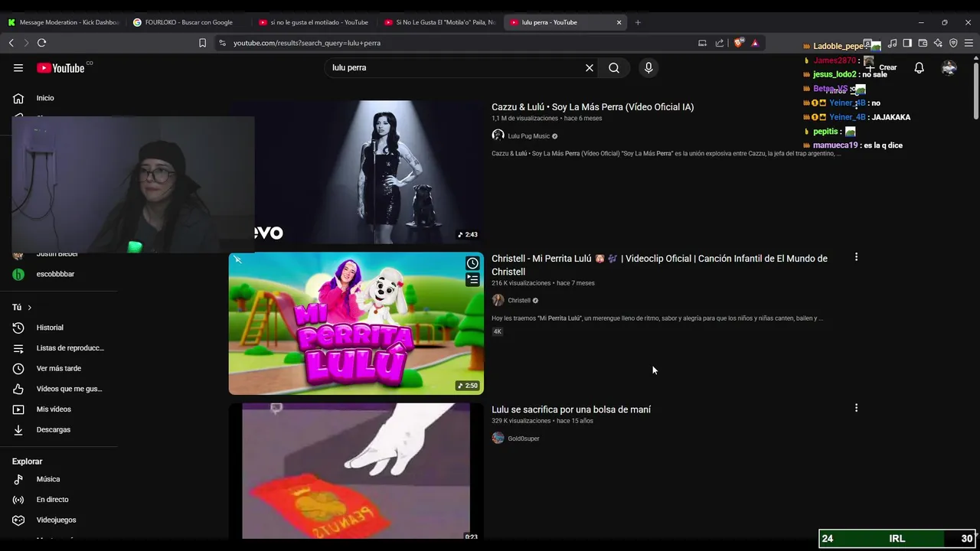
Task: Switch to Si No Le Gusta El Motila'o tab
Action: click(x=439, y=22)
